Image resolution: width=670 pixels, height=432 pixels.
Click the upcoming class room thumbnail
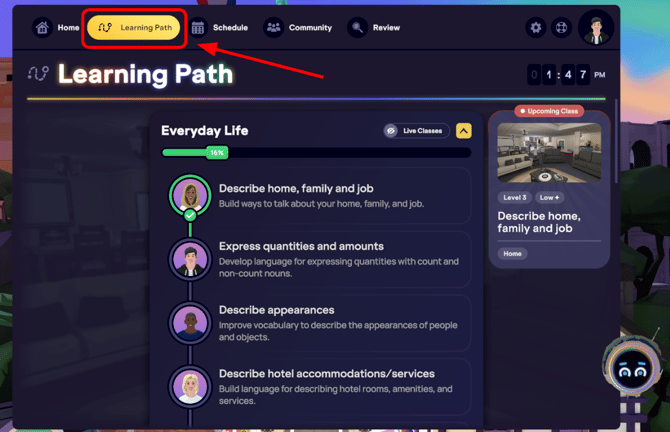[549, 153]
